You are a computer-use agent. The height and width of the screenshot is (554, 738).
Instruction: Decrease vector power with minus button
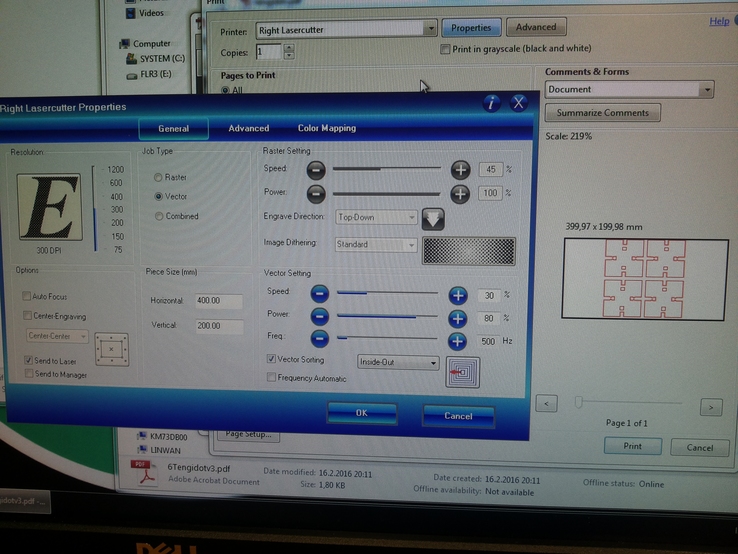point(320,316)
